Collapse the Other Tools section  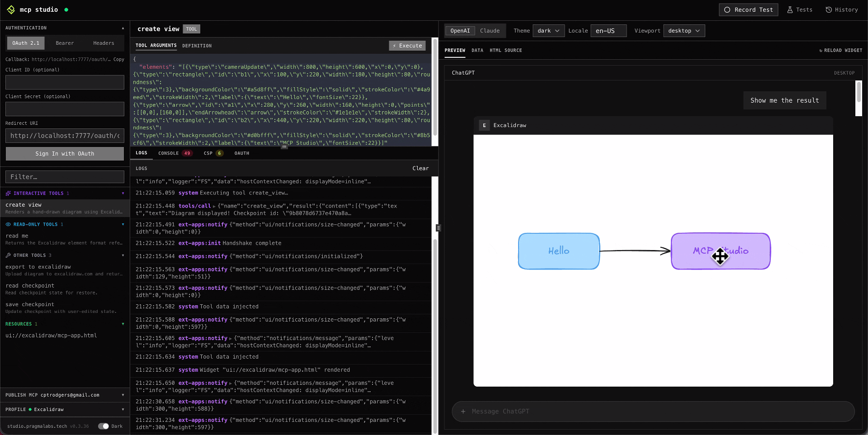pos(123,255)
